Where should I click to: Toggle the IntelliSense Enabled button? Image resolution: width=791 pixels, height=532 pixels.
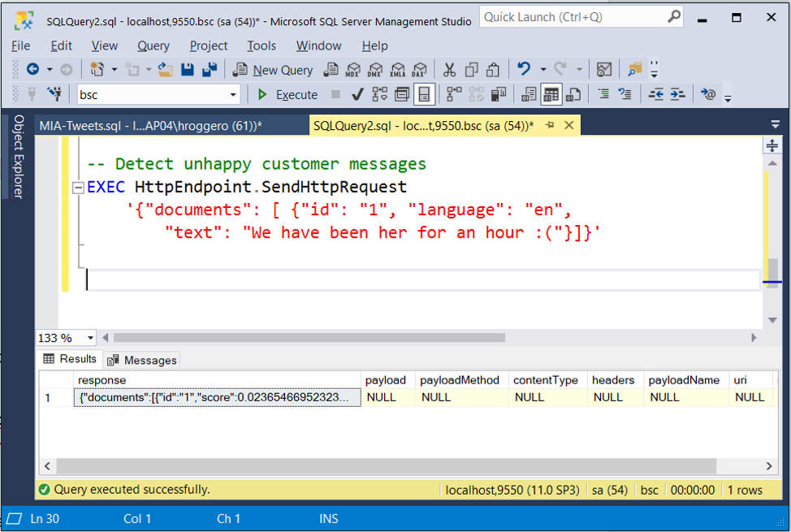point(424,94)
